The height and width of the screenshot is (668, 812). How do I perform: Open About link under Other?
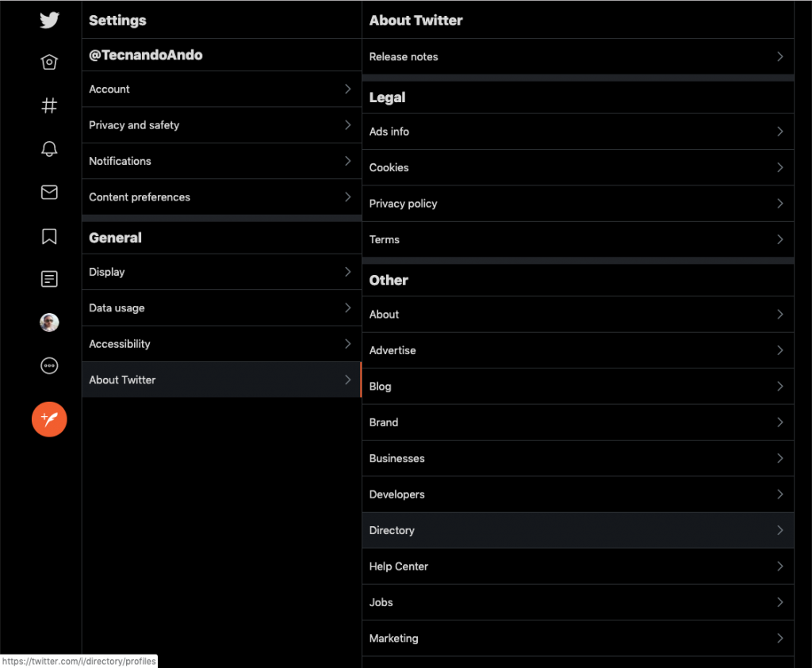578,314
